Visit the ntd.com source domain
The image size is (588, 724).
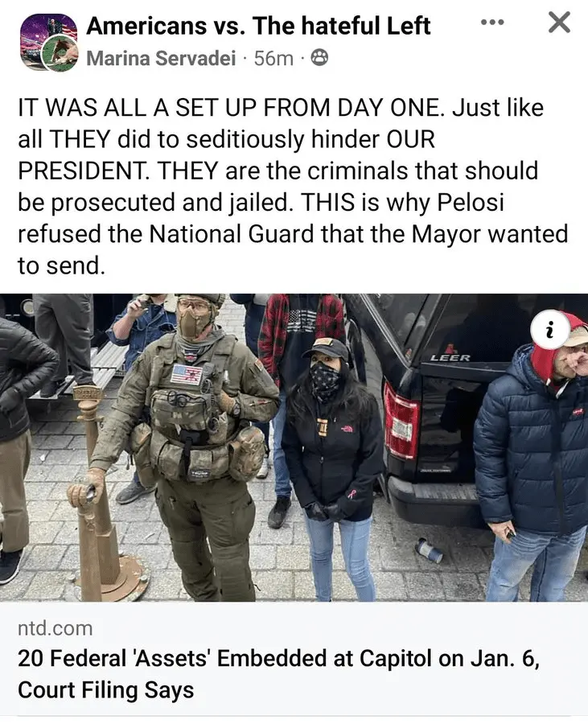click(x=55, y=628)
